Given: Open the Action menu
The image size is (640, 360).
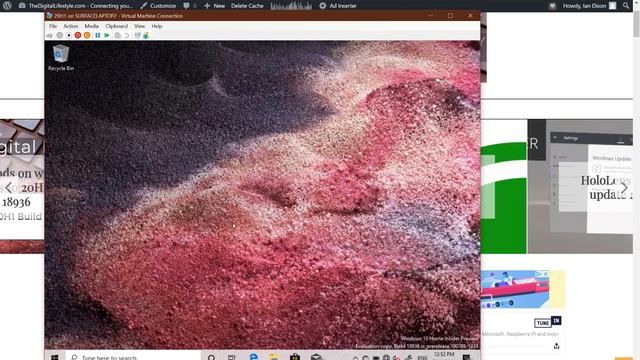Looking at the screenshot, I should click(71, 26).
